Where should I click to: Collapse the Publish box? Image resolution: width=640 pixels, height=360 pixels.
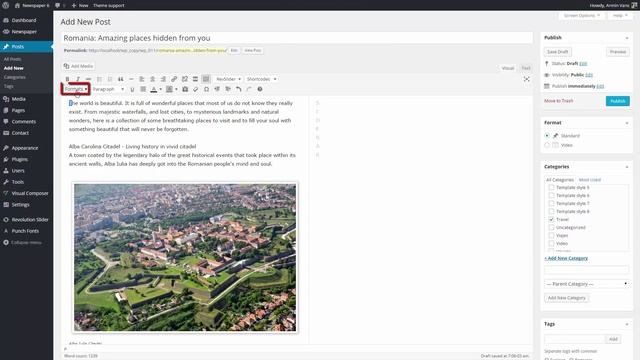click(627, 38)
